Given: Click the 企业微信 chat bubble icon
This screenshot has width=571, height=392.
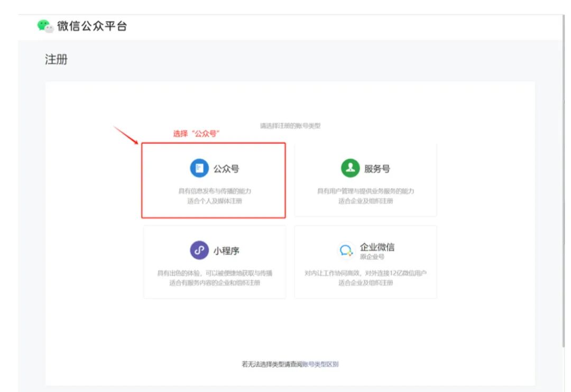Looking at the screenshot, I should pyautogui.click(x=346, y=250).
